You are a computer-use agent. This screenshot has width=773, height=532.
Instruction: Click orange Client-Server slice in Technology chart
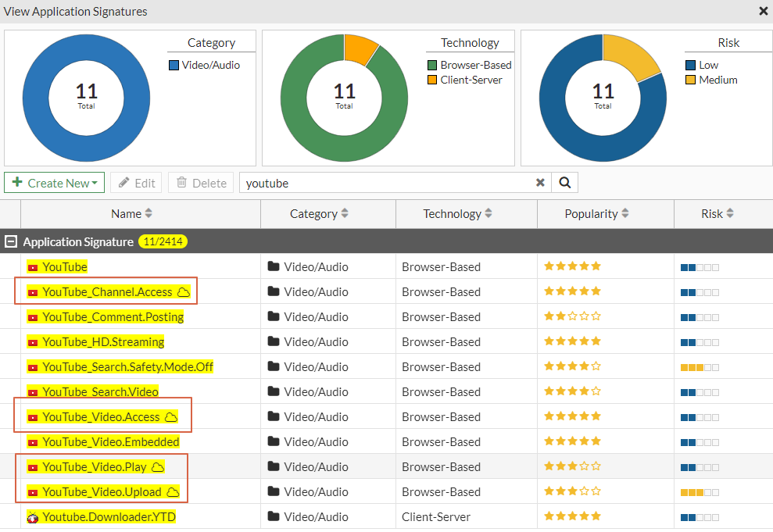point(360,48)
